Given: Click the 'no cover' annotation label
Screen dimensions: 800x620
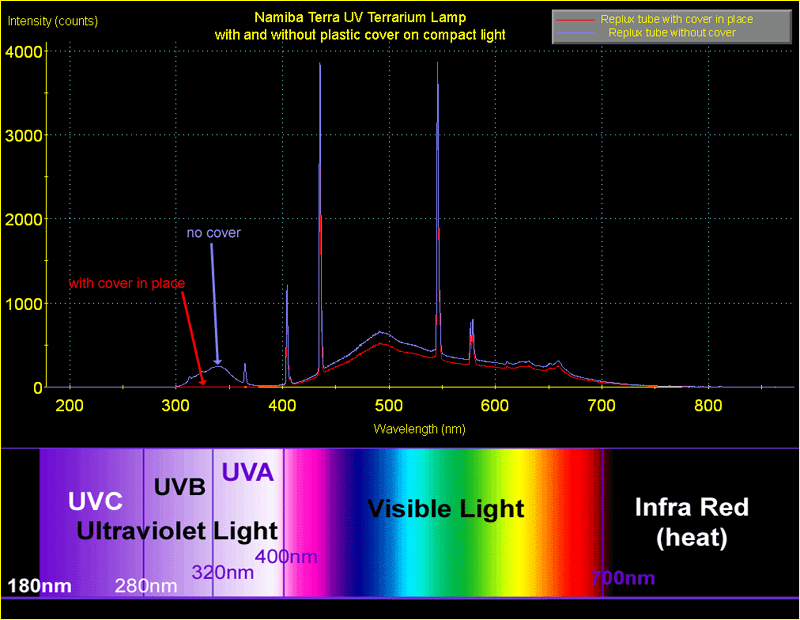Looking at the screenshot, I should click(x=213, y=233).
